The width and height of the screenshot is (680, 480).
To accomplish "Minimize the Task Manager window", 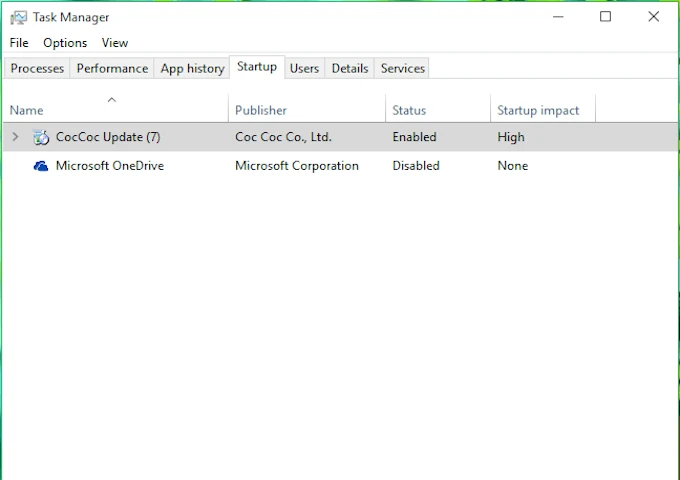I will (x=558, y=17).
